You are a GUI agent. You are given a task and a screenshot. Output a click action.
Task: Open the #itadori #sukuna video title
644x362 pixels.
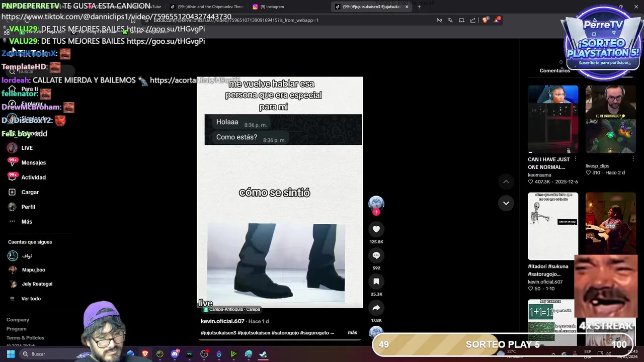click(x=548, y=270)
